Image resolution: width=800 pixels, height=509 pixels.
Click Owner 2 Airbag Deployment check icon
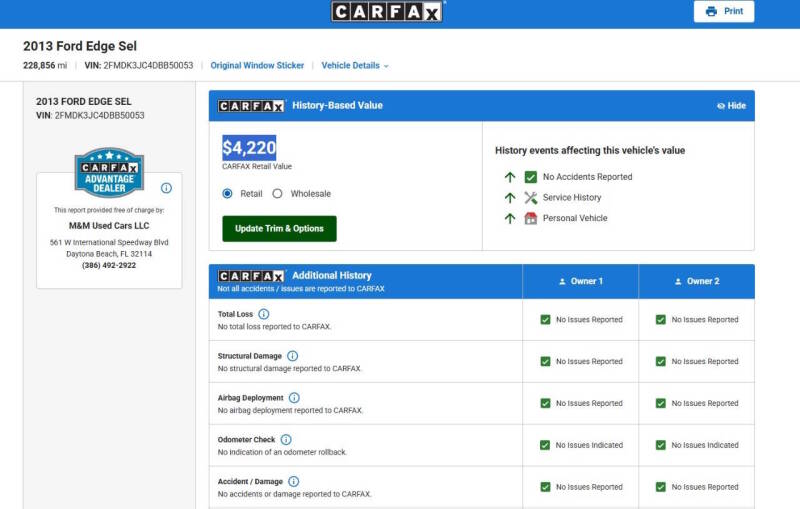click(661, 403)
